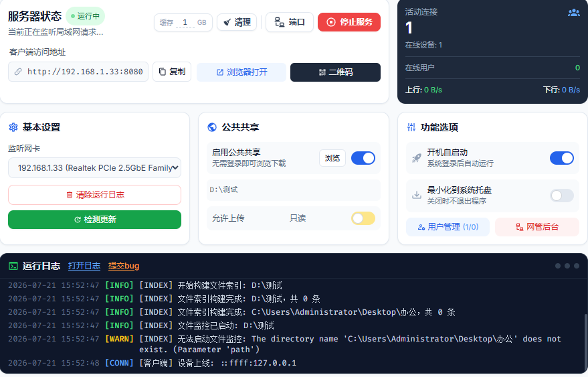Toggle the start on boot switch

tap(562, 158)
